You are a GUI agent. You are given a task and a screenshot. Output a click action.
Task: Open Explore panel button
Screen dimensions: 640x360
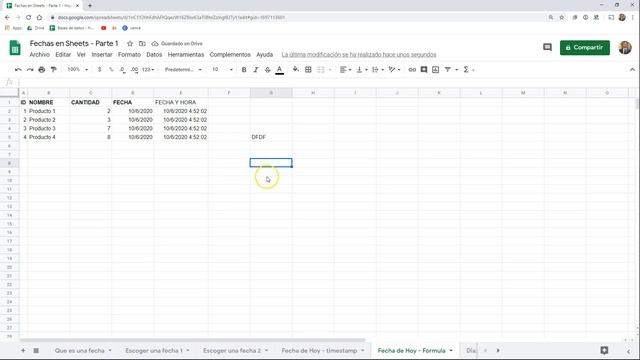click(604, 350)
